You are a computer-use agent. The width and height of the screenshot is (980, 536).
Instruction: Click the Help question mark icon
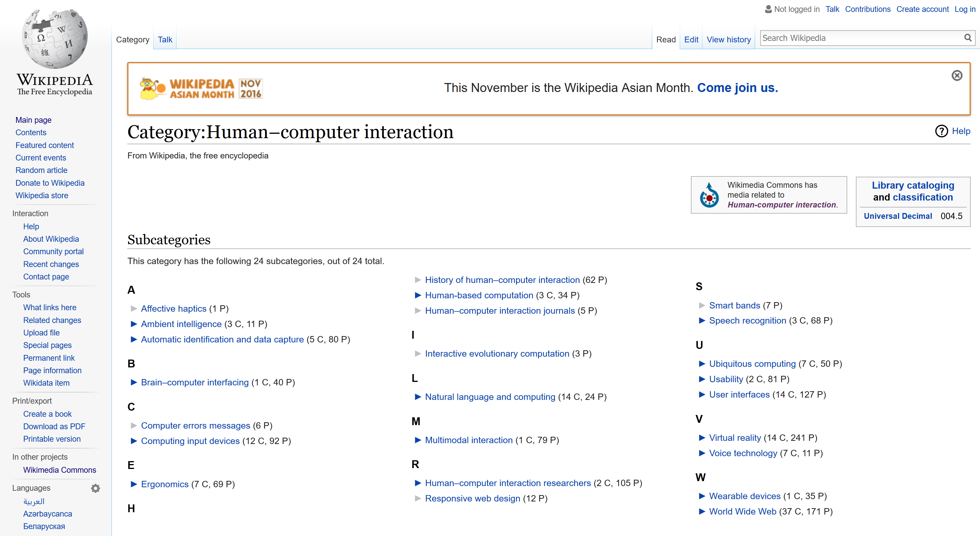(941, 131)
